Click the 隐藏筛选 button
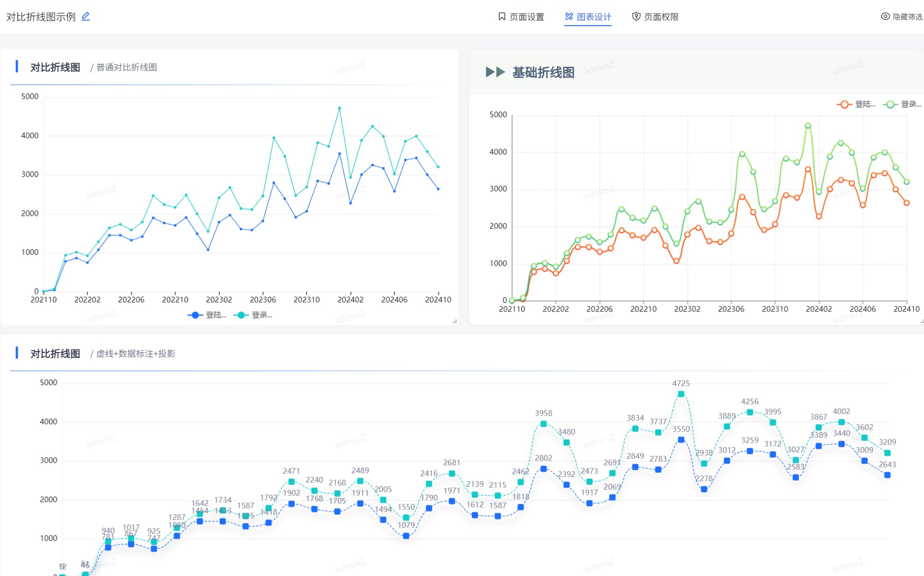The width and height of the screenshot is (924, 576). coord(902,17)
